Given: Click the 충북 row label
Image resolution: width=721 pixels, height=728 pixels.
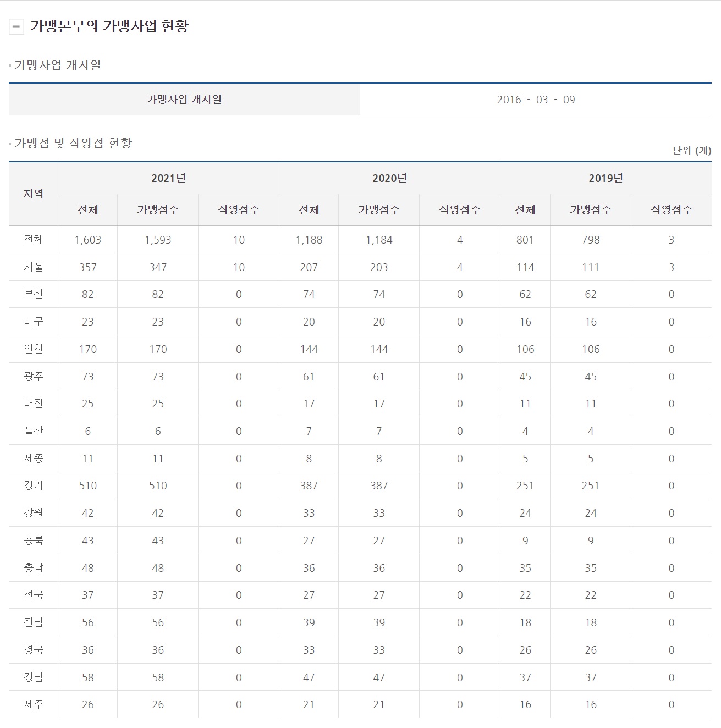Looking at the screenshot, I should pos(34,541).
